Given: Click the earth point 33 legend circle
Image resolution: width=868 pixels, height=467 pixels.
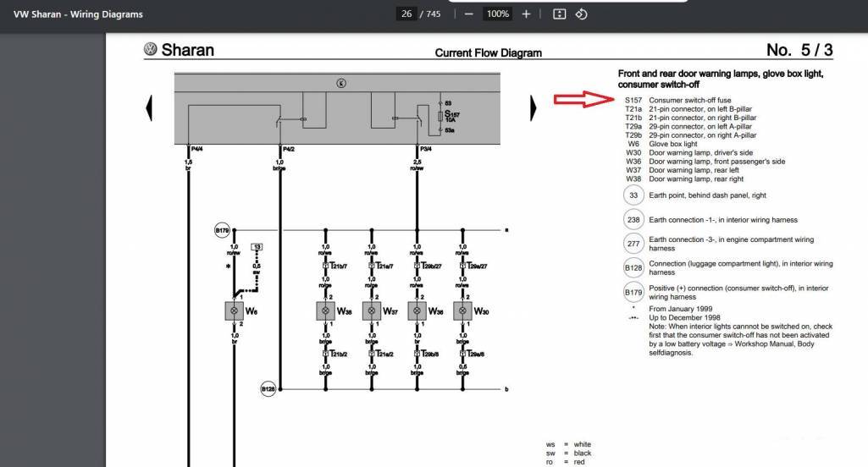Looking at the screenshot, I should pyautogui.click(x=633, y=195).
